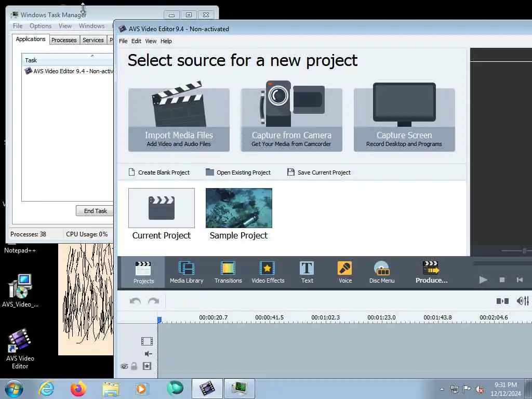Viewport: 532px width, 399px height.
Task: Select the Sample Project thumbnail
Action: coord(239,208)
